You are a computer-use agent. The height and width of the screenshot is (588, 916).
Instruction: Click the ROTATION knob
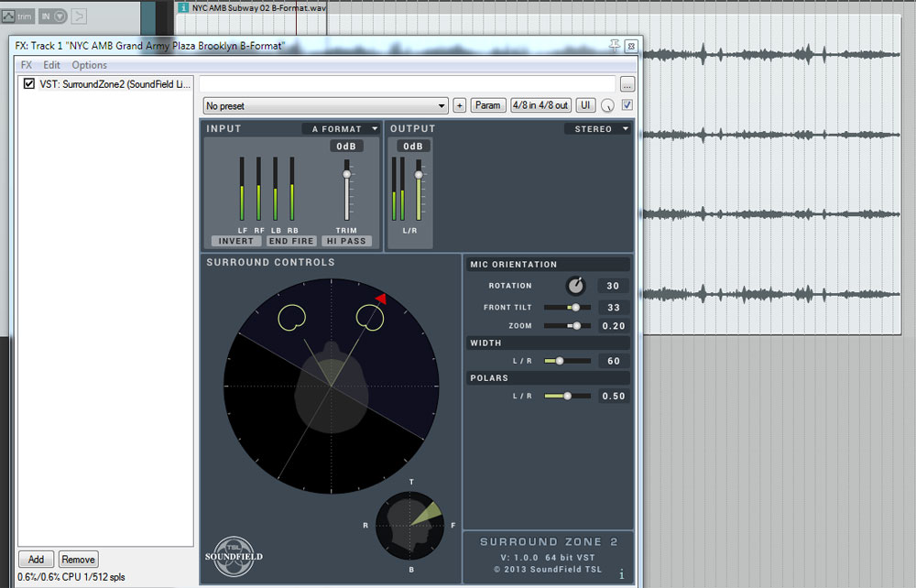tap(575, 286)
